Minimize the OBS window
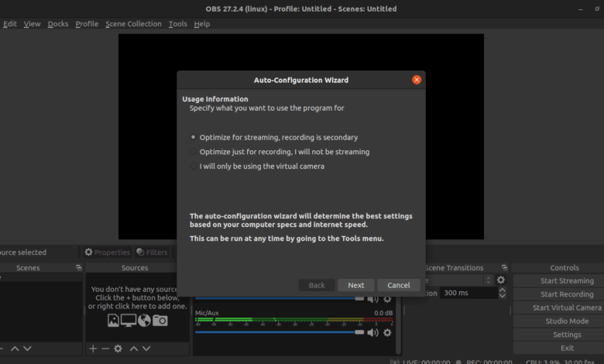The image size is (604, 364). pos(581,9)
